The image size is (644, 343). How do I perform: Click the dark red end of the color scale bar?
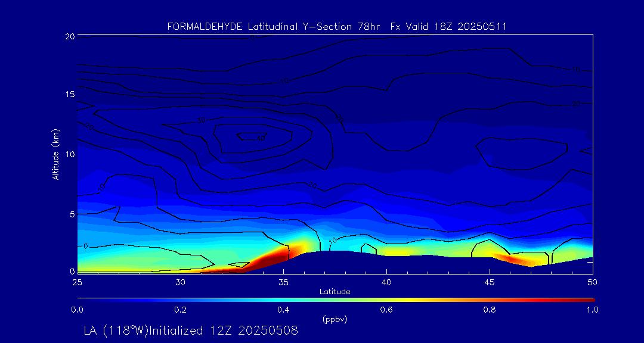589,300
